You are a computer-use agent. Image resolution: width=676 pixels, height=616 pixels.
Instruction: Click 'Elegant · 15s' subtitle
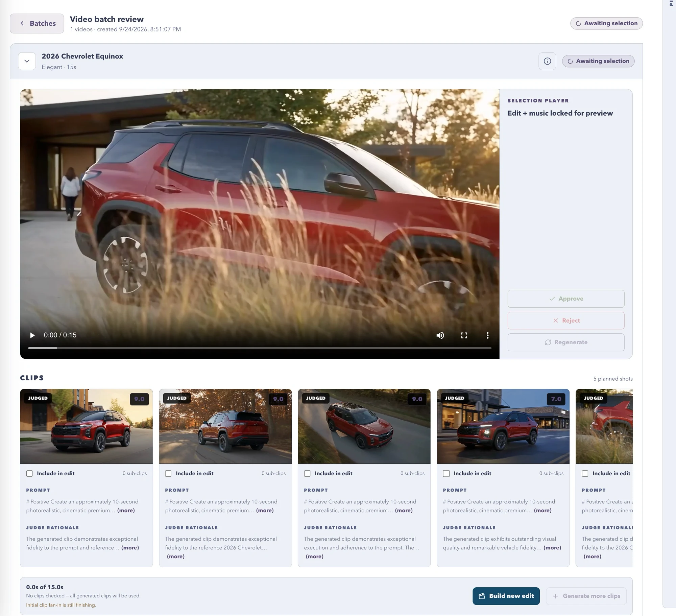59,67
